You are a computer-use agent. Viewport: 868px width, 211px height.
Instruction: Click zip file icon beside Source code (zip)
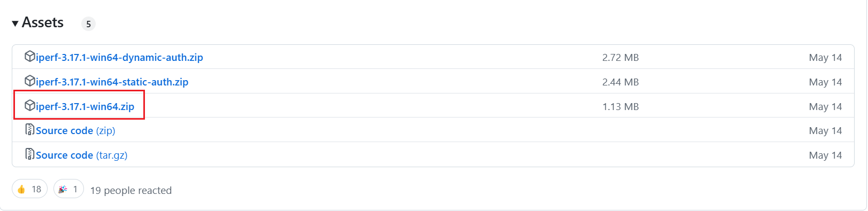tap(30, 130)
